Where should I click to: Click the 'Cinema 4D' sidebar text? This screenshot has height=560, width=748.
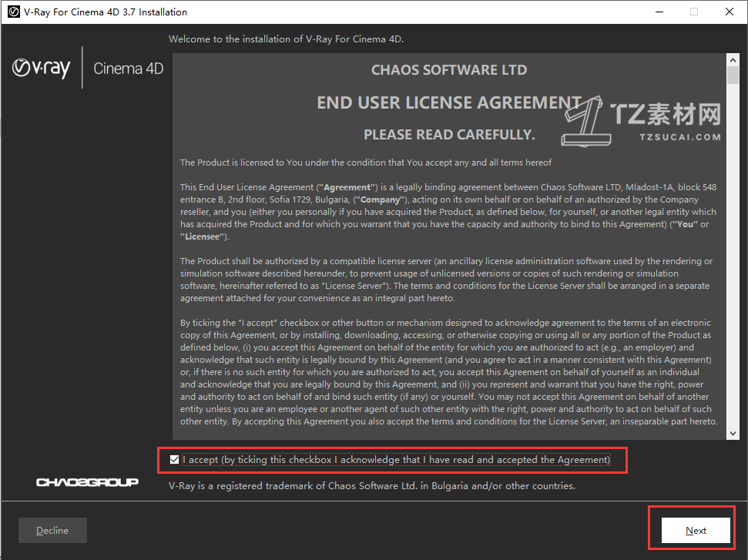click(129, 69)
